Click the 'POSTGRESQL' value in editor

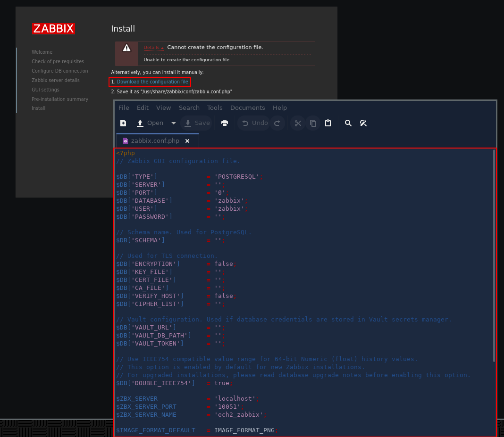[237, 177]
